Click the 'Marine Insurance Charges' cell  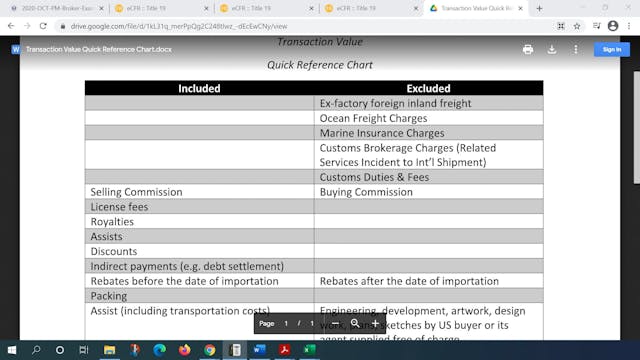pos(429,133)
